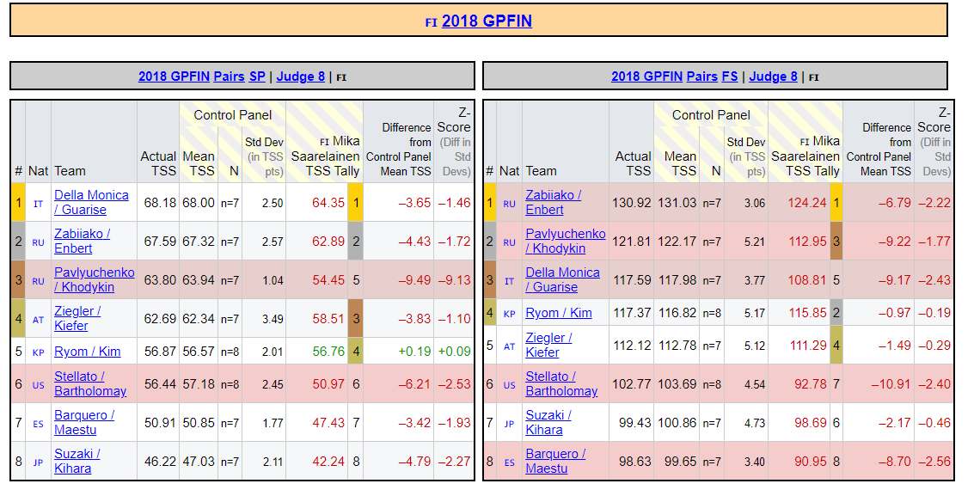Click Pavlyuchenko / Khodykin in the SP table
Screen dimensions: 980x496
pyautogui.click(x=94, y=279)
